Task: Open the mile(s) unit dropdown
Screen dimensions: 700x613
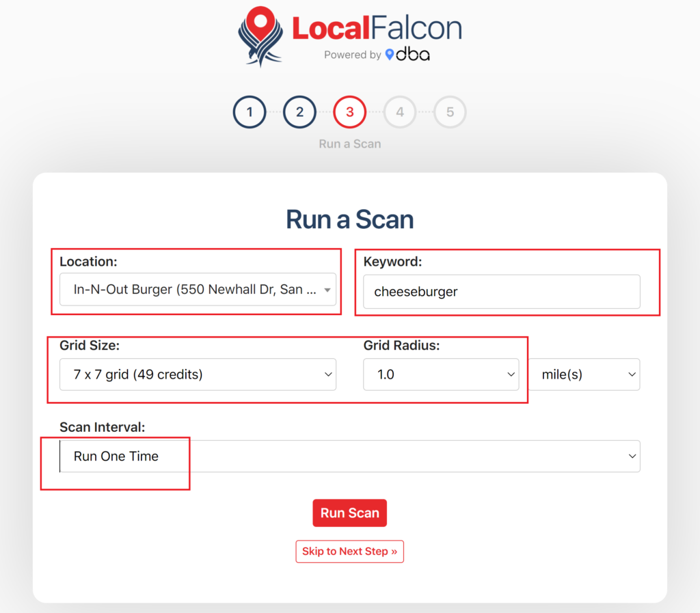Action: pyautogui.click(x=585, y=374)
